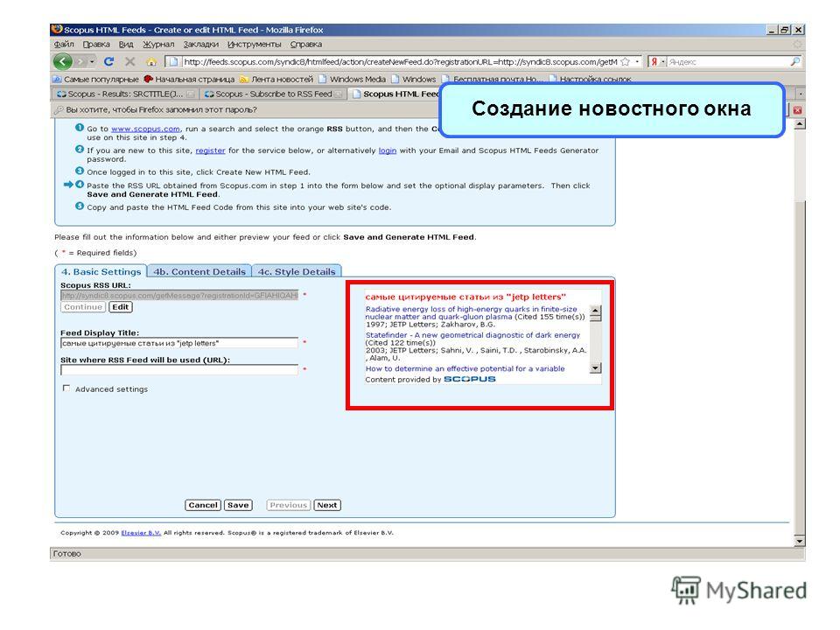Run the Yandex search with the magnifier icon
The height and width of the screenshot is (630, 840).
pyautogui.click(x=795, y=61)
